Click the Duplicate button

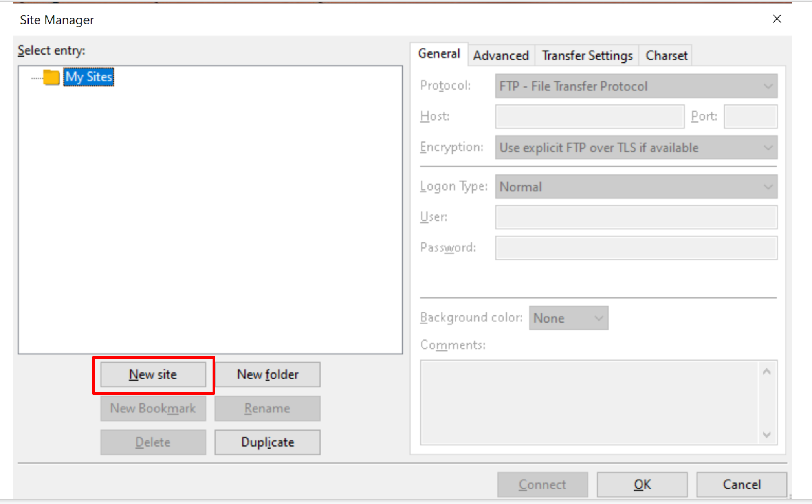267,442
